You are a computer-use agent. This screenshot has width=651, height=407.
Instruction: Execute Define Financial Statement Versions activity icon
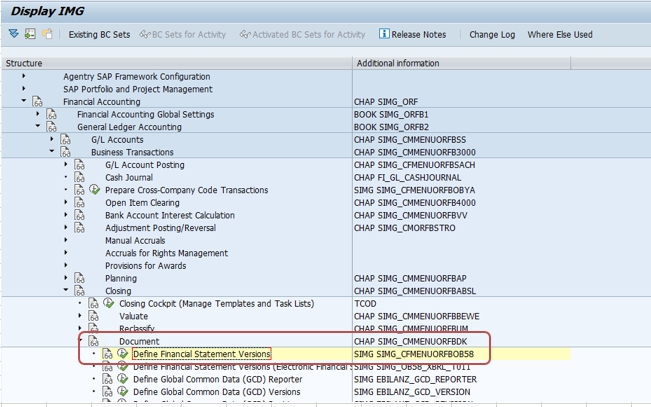(x=122, y=353)
